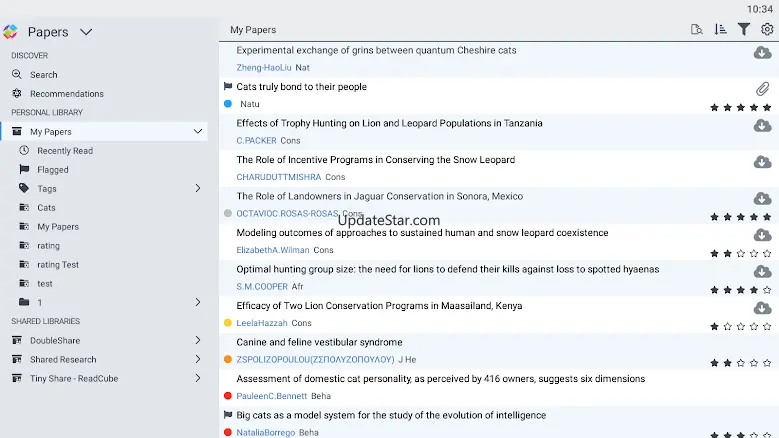Open the Cats collection
The height and width of the screenshot is (438, 779).
coord(46,208)
